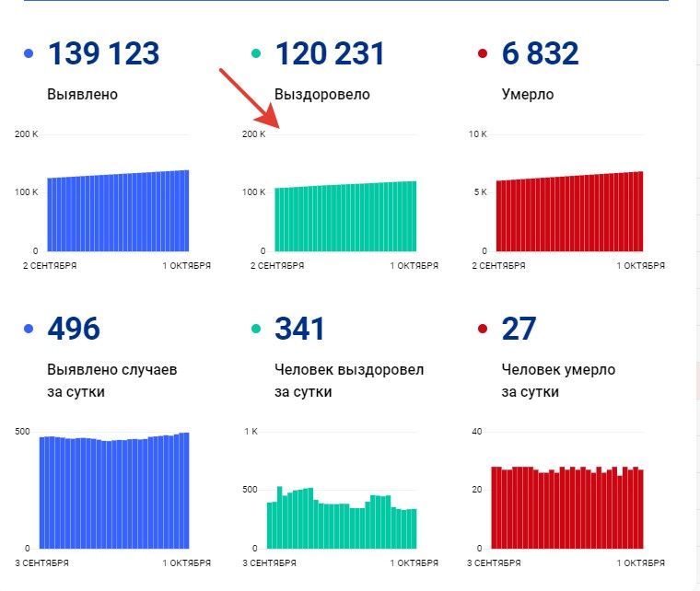Click the green dot beside 120 231
Image resolution: width=700 pixels, height=591 pixels.
(257, 55)
